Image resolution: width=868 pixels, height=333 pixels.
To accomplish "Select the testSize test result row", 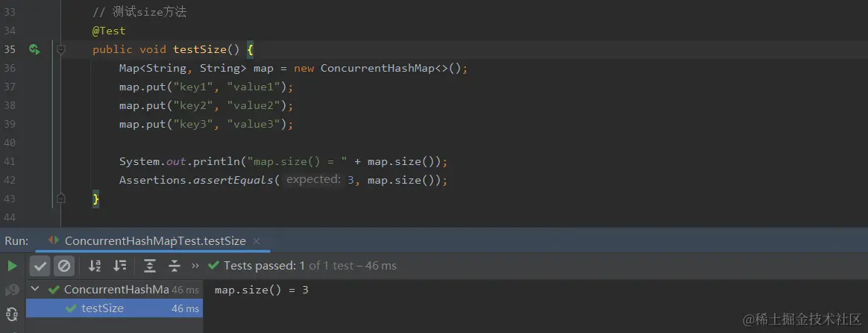I will point(114,308).
